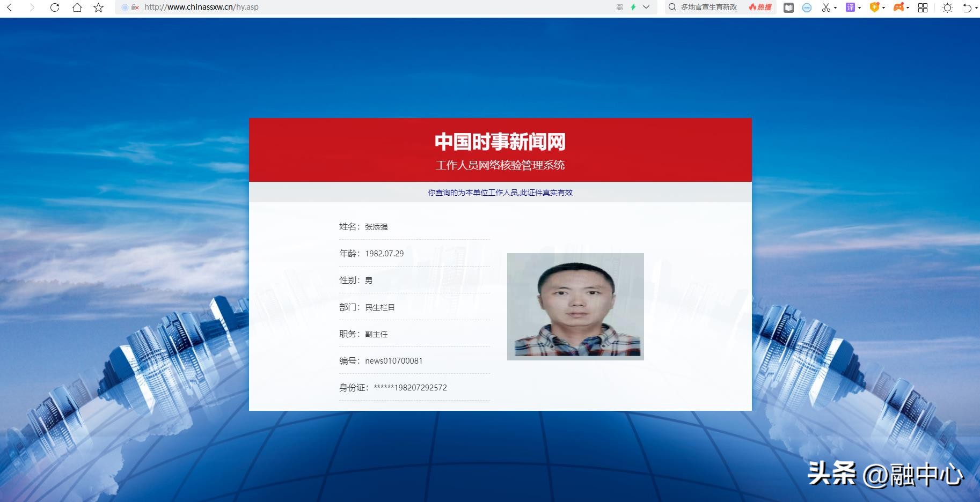The width and height of the screenshot is (980, 502).
Task: Open the apps grid panel
Action: (x=922, y=8)
